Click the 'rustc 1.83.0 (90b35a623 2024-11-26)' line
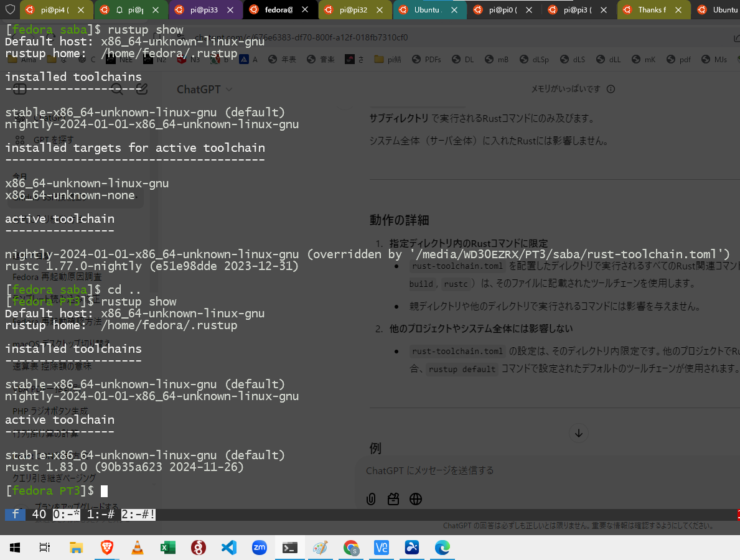 point(124,467)
